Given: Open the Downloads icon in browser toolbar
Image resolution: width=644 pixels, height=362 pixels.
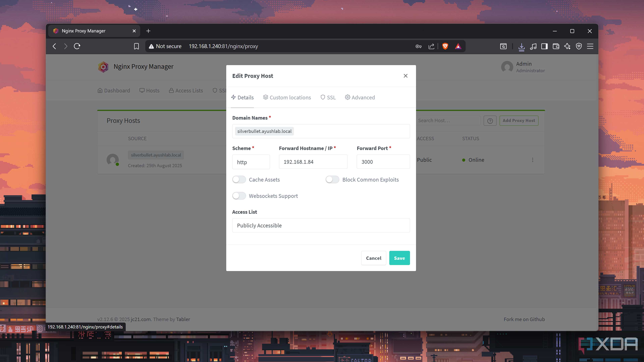Looking at the screenshot, I should pos(522,46).
